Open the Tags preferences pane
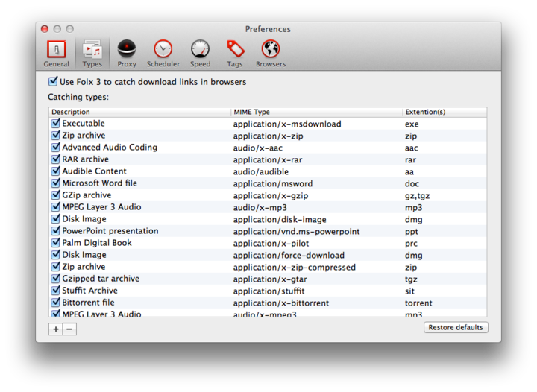The image size is (537, 392). [x=235, y=52]
